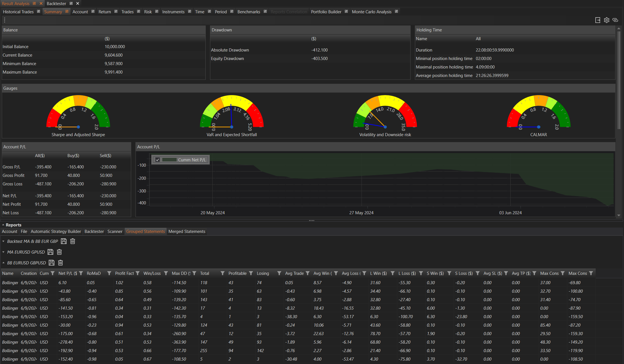Toggle the Cumm Net P/L checkbox
624x364 pixels.
click(158, 160)
